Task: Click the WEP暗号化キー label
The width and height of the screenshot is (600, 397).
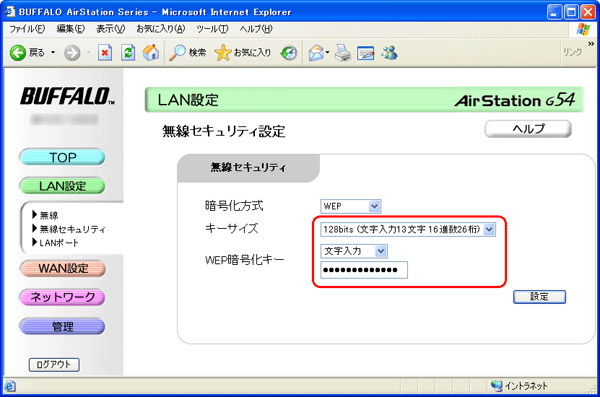Action: coord(245,260)
